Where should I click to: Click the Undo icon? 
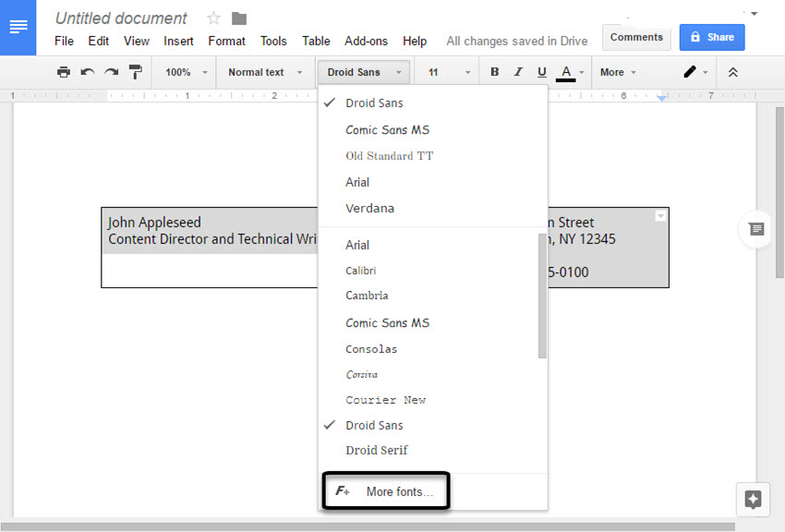pyautogui.click(x=89, y=72)
